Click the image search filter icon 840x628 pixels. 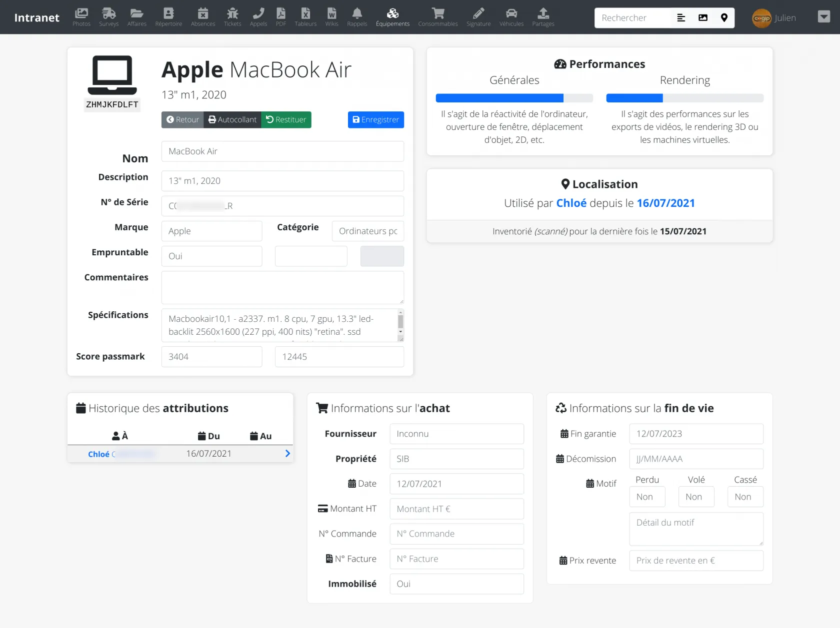(702, 18)
